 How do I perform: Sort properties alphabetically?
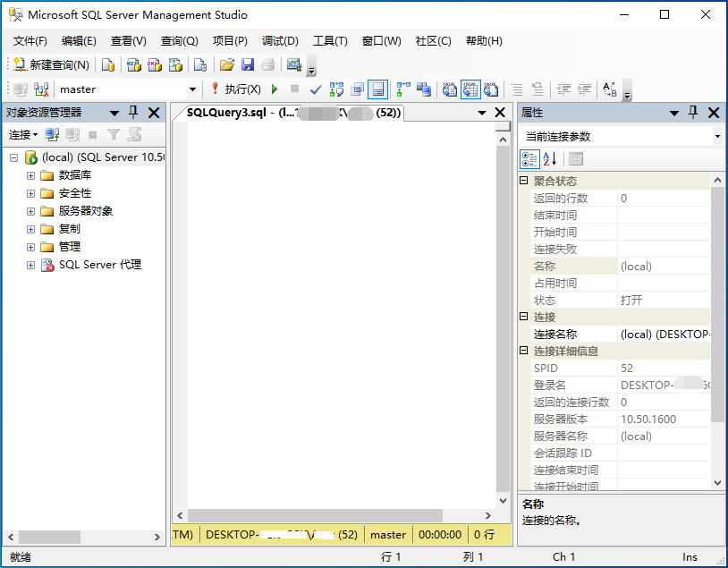[x=550, y=159]
